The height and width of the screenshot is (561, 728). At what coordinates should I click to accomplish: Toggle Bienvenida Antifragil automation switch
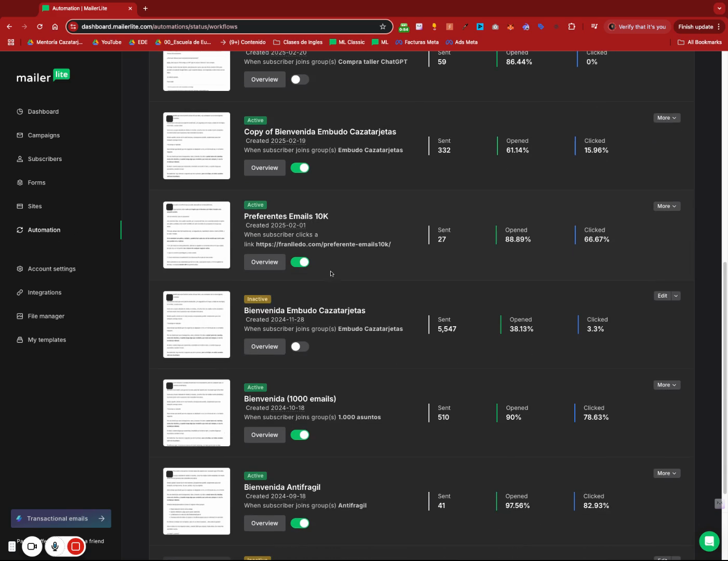click(300, 523)
